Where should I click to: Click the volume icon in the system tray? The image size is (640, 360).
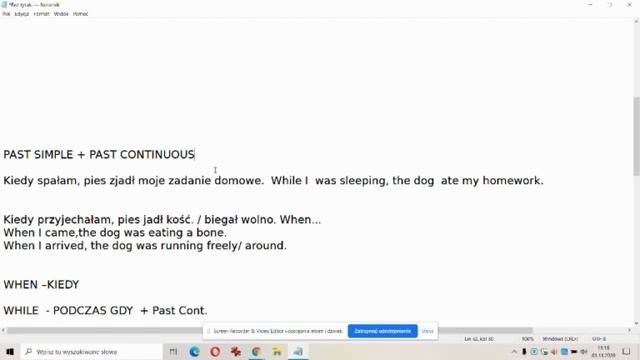pyautogui.click(x=584, y=351)
